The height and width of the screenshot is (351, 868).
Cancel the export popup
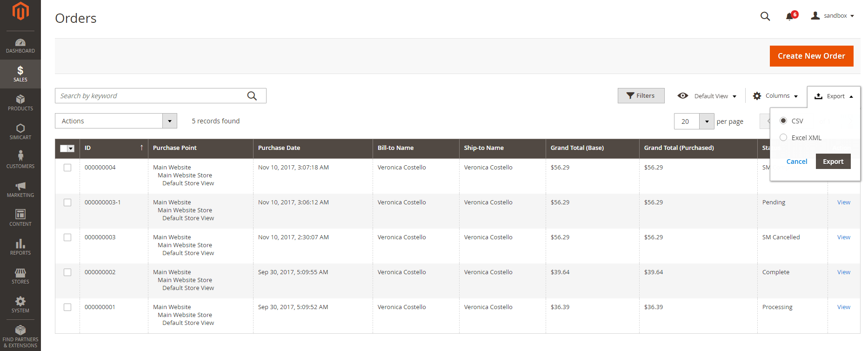797,162
